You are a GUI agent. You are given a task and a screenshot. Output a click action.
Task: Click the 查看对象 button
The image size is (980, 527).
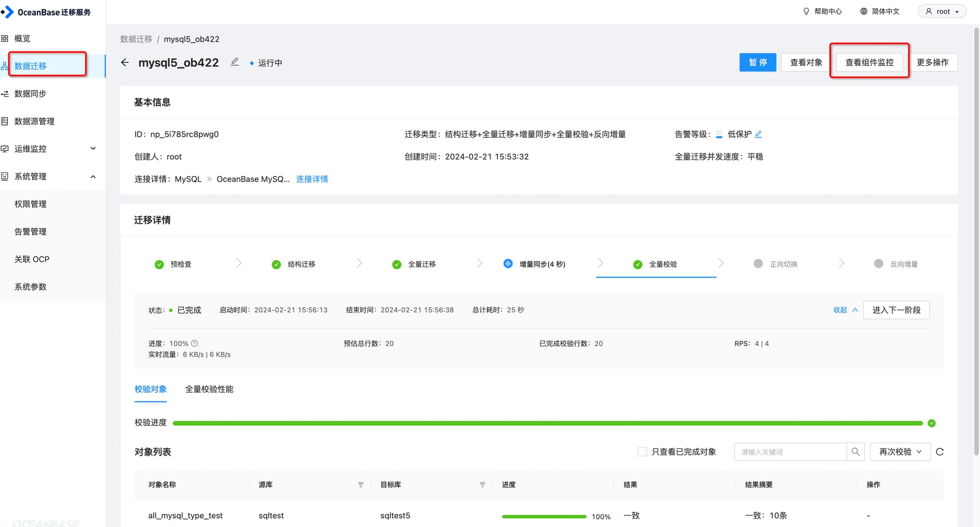point(806,62)
